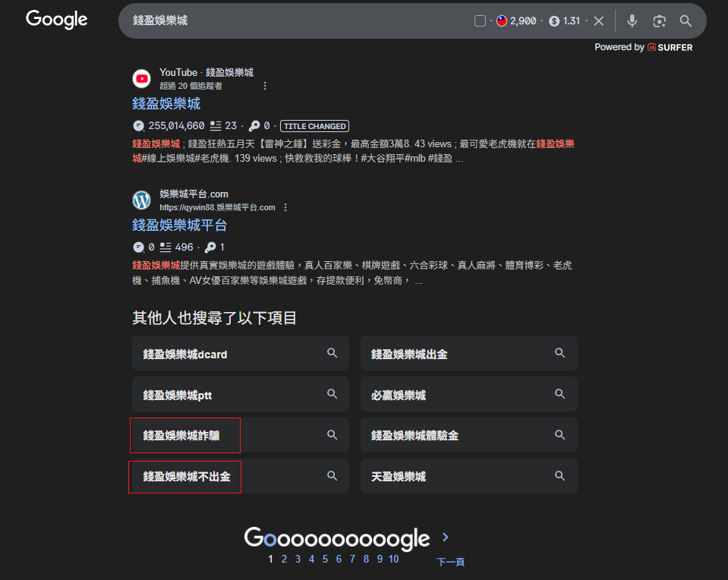The height and width of the screenshot is (580, 728).
Task: Go to results page 6
Action: coord(339,559)
